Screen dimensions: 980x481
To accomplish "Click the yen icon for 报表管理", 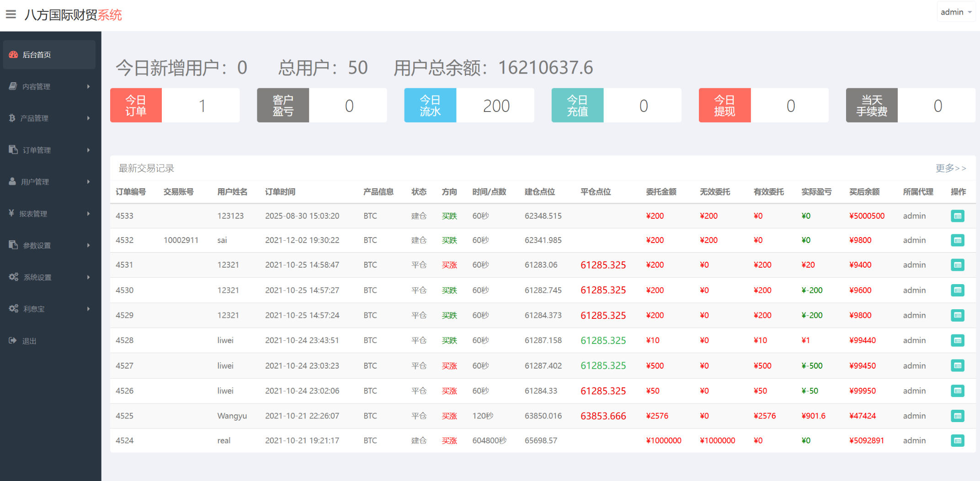I will pyautogui.click(x=11, y=213).
